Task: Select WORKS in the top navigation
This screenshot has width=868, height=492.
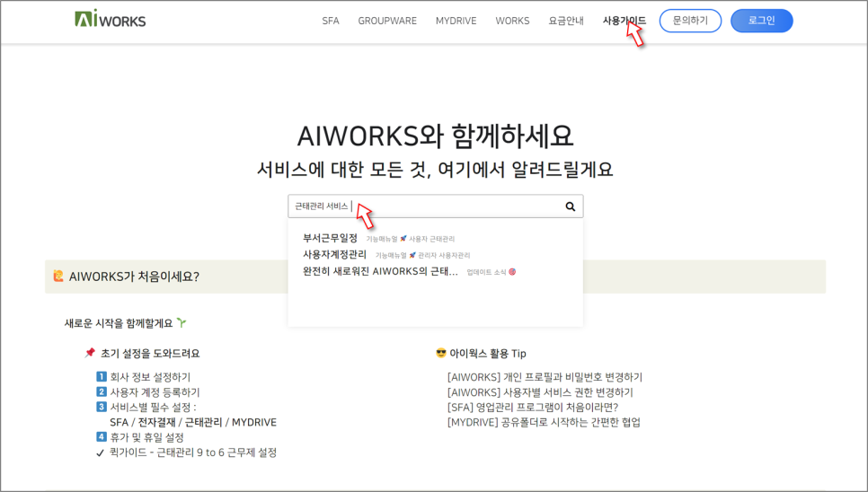Action: tap(512, 21)
